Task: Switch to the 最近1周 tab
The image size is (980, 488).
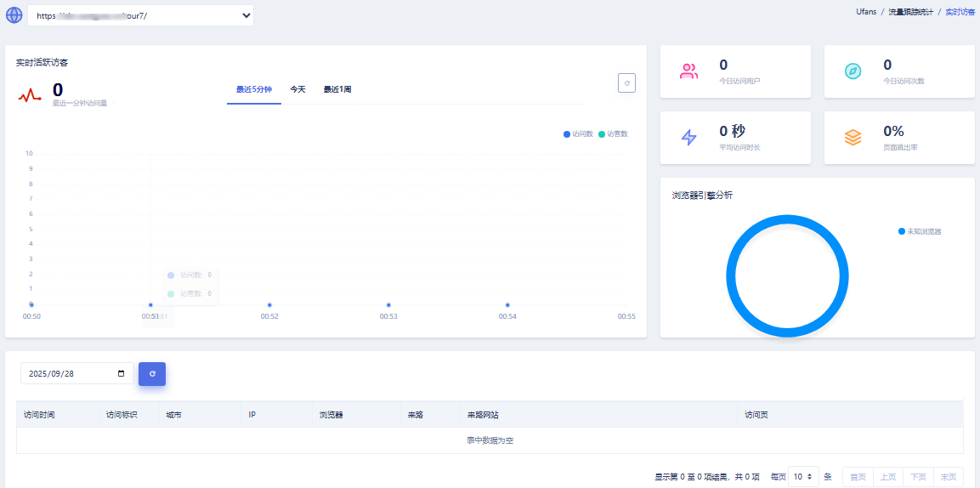Action: [x=337, y=89]
